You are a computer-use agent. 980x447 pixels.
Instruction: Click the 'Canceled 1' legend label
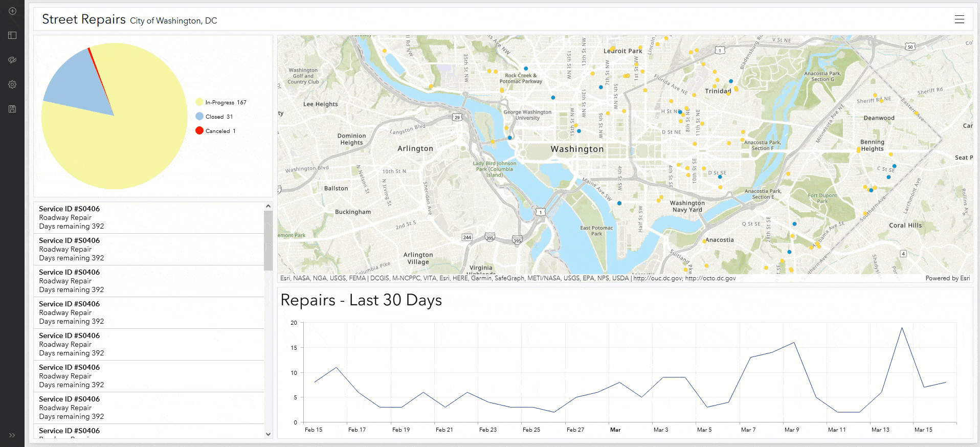[x=220, y=131]
